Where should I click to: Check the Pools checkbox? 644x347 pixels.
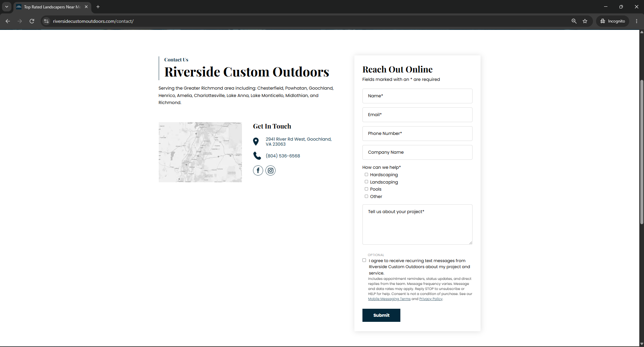[x=366, y=189]
